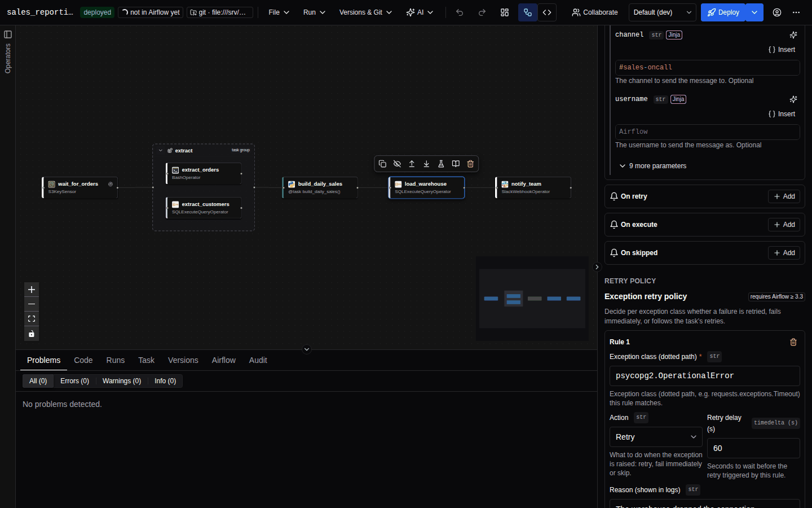The image size is (812, 508).
Task: Open the book docs icon in node toolbar
Action: point(456,164)
